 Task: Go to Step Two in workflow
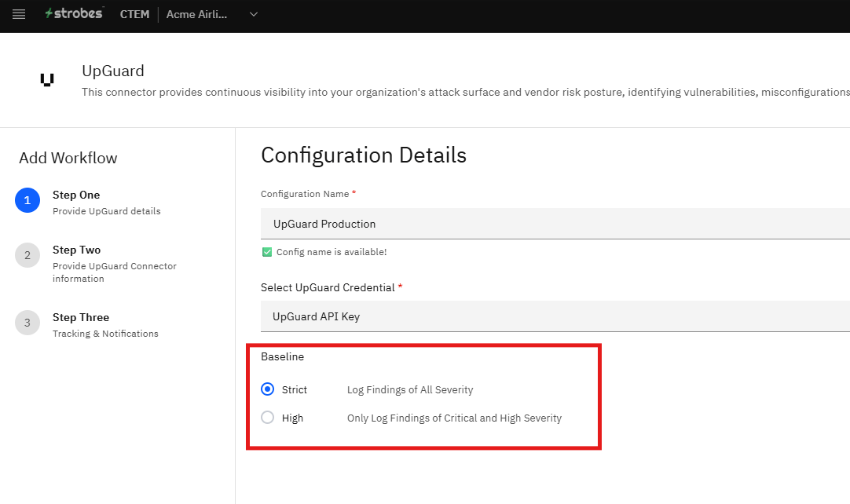point(76,250)
